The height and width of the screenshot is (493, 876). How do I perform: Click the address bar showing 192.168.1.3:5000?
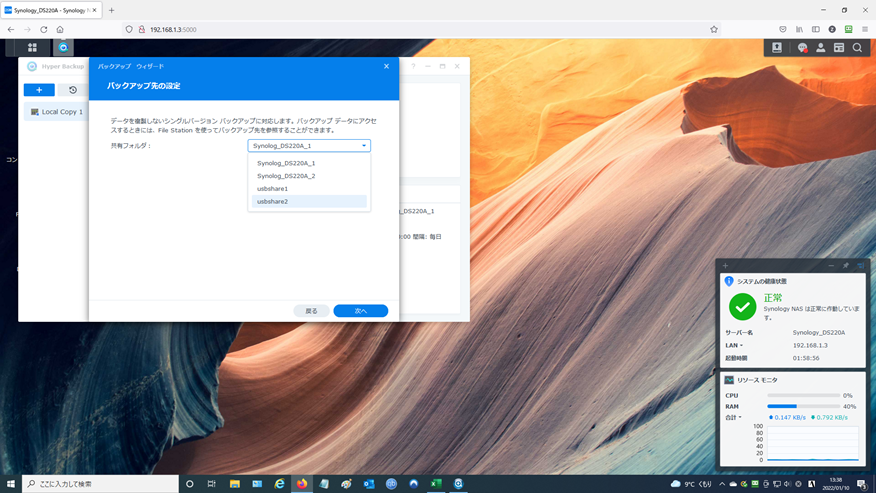tap(419, 30)
